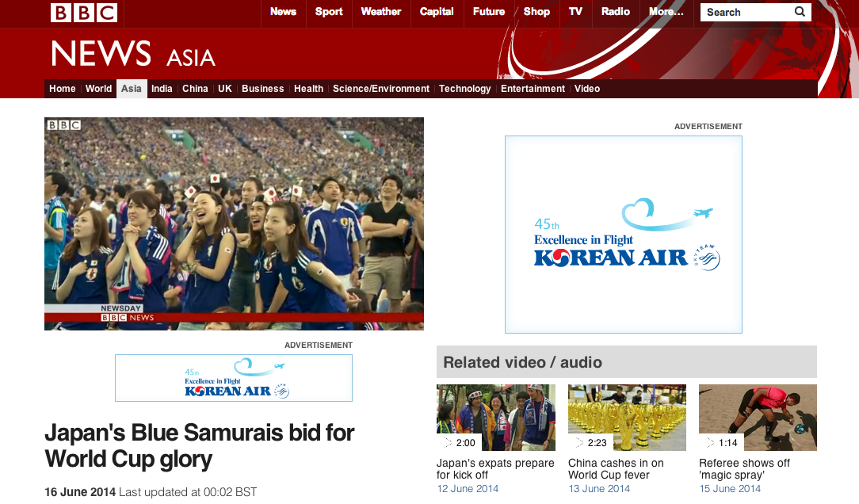This screenshot has width=859, height=504.
Task: Click the large Korean Air advertisement
Action: pyautogui.click(x=624, y=235)
